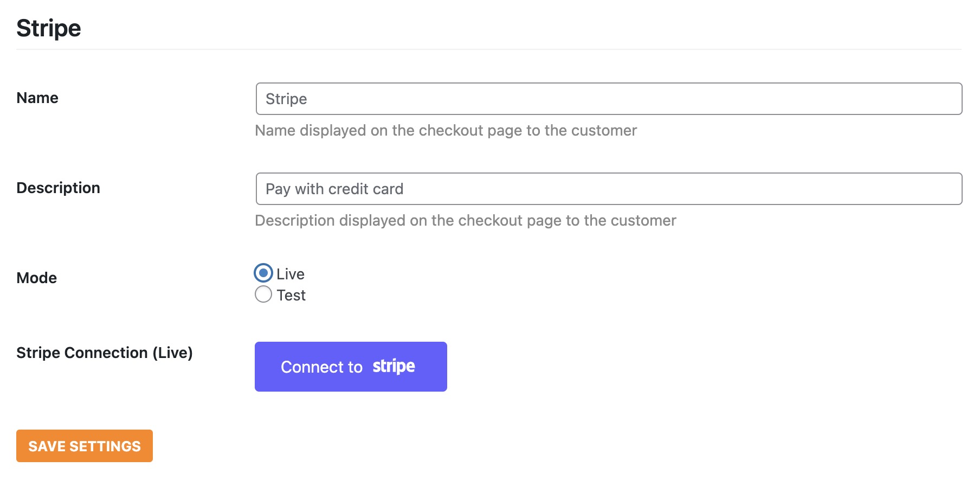Click the Stripe page heading
This screenshot has height=486, width=980.
(x=48, y=28)
